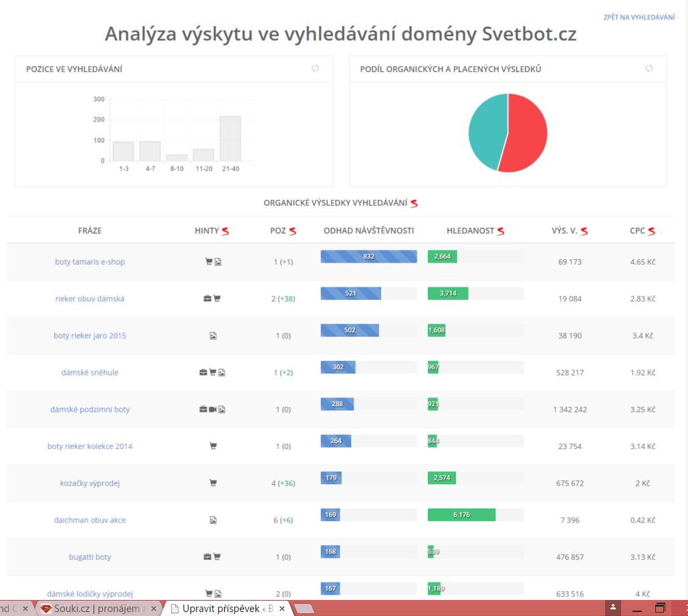Click the 1-3 bar in position chart
This screenshot has height=616, width=688.
(x=123, y=151)
